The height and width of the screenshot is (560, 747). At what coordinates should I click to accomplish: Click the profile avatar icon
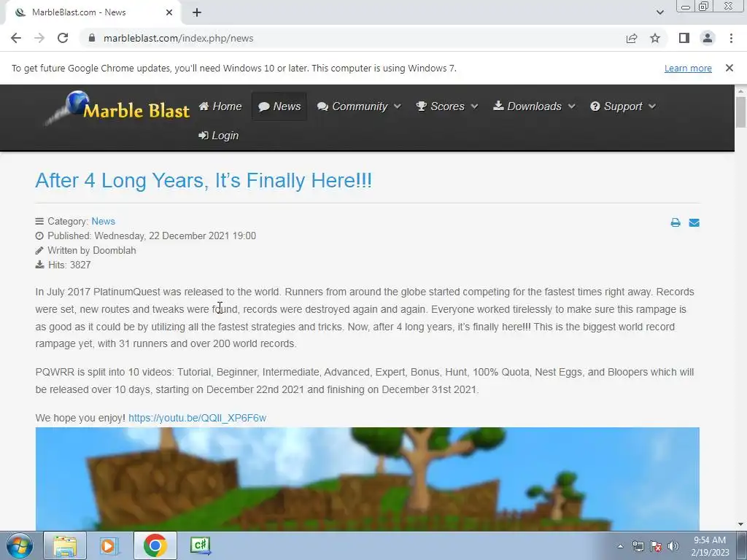click(x=708, y=38)
